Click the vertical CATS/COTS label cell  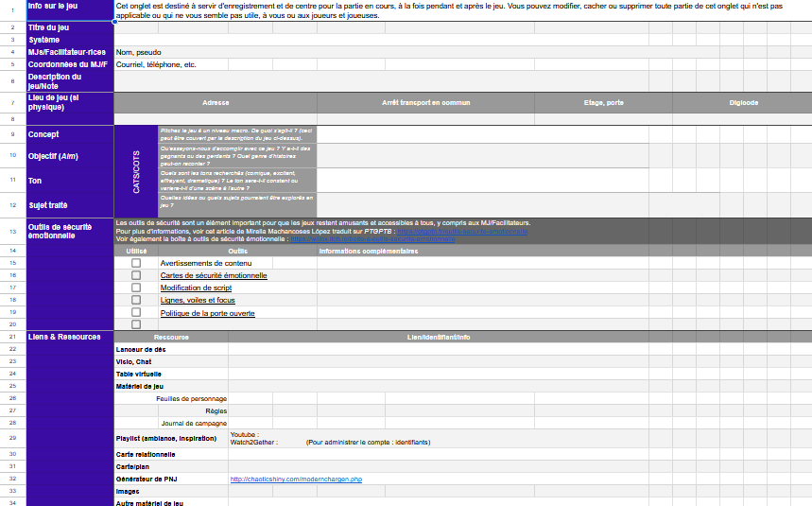[x=136, y=171]
